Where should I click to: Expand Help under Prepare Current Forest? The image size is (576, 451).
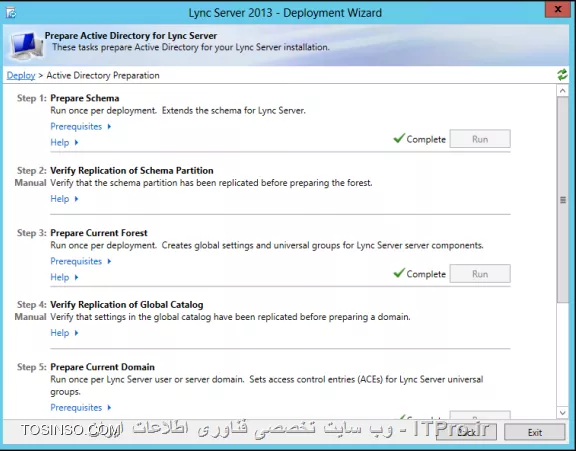click(x=64, y=277)
